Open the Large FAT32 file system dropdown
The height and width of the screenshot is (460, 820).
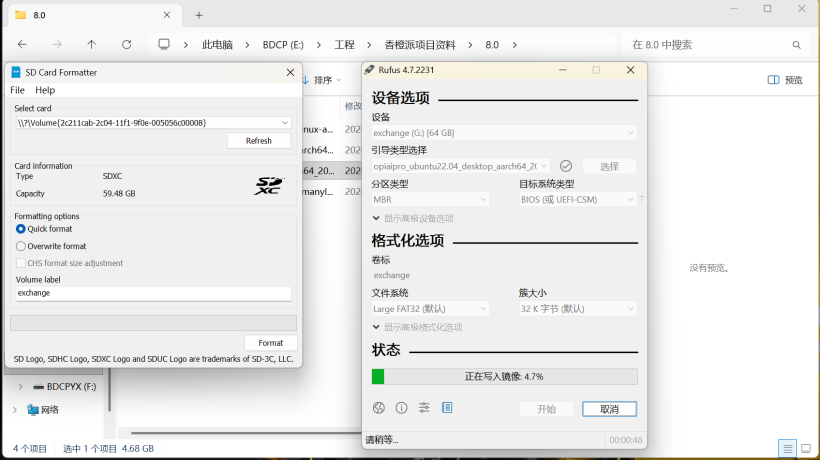pyautogui.click(x=430, y=309)
